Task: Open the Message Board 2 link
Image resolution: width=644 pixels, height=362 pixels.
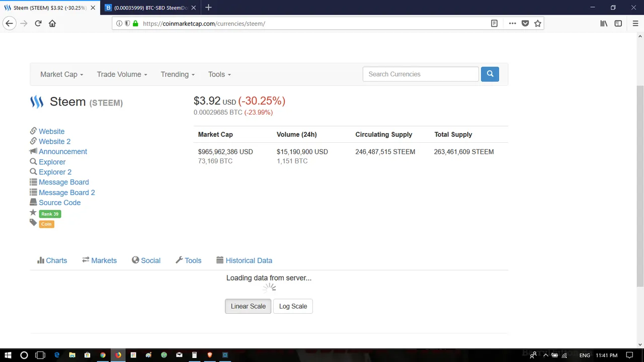Action: tap(66, 193)
